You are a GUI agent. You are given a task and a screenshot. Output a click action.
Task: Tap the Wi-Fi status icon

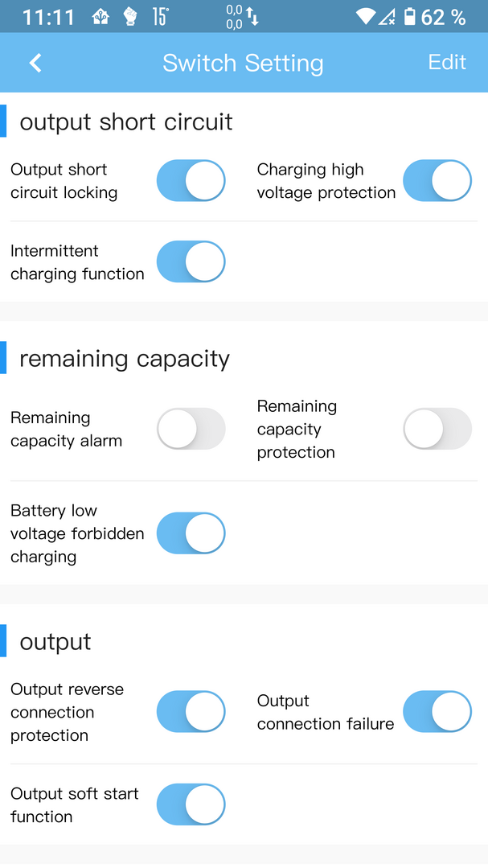pyautogui.click(x=365, y=17)
